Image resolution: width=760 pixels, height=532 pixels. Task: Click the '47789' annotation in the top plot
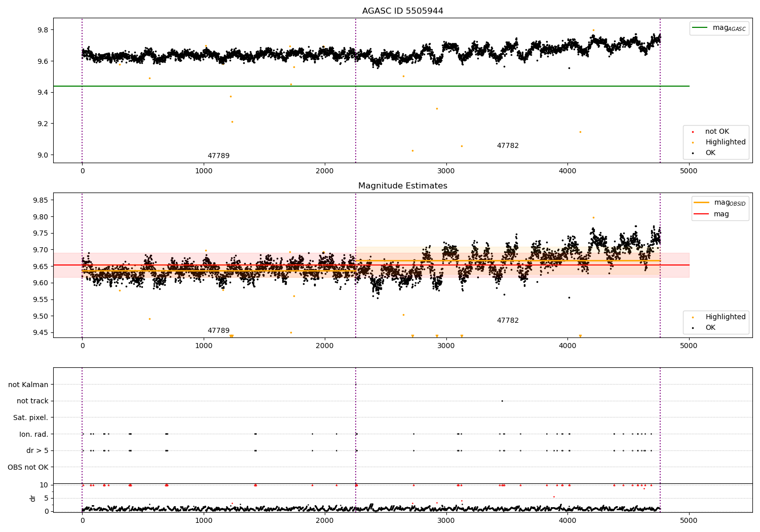click(218, 156)
